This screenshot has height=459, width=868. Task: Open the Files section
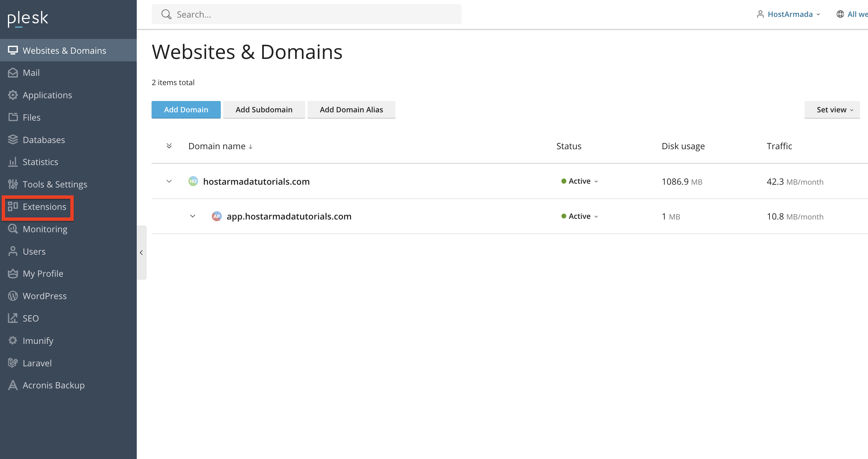click(68, 117)
